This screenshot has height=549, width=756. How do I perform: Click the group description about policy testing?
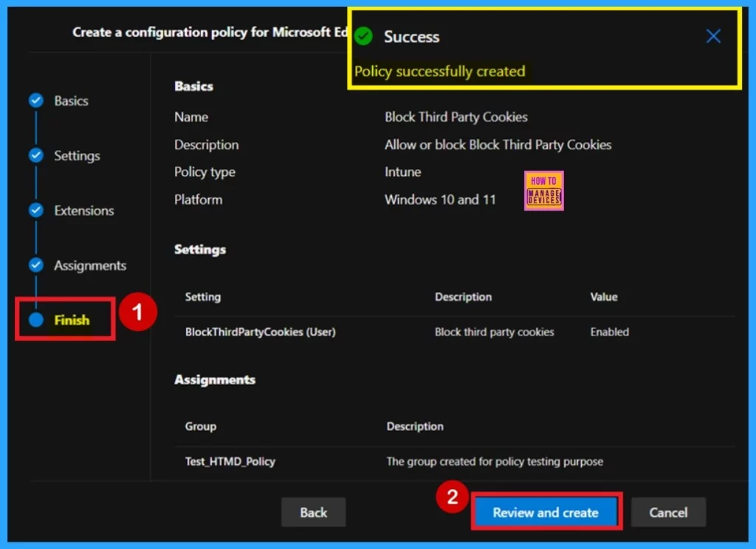pos(495,462)
